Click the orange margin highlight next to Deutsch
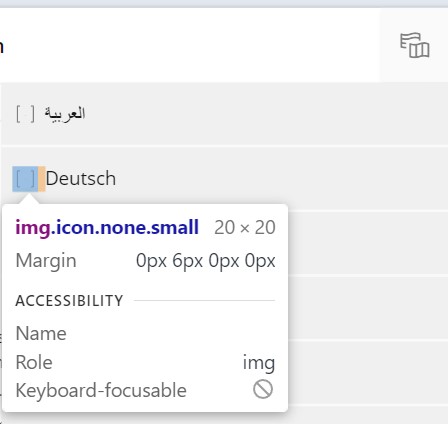The image size is (448, 424). [x=42, y=179]
